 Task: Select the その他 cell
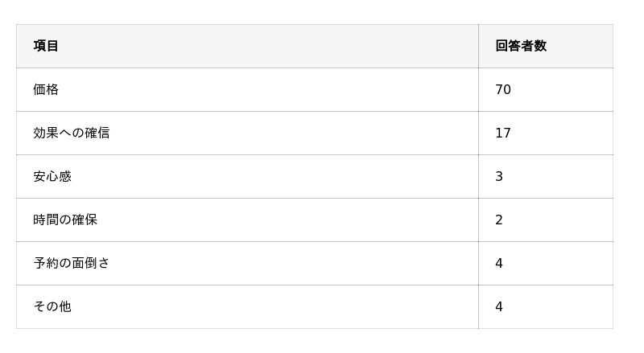pos(52,306)
